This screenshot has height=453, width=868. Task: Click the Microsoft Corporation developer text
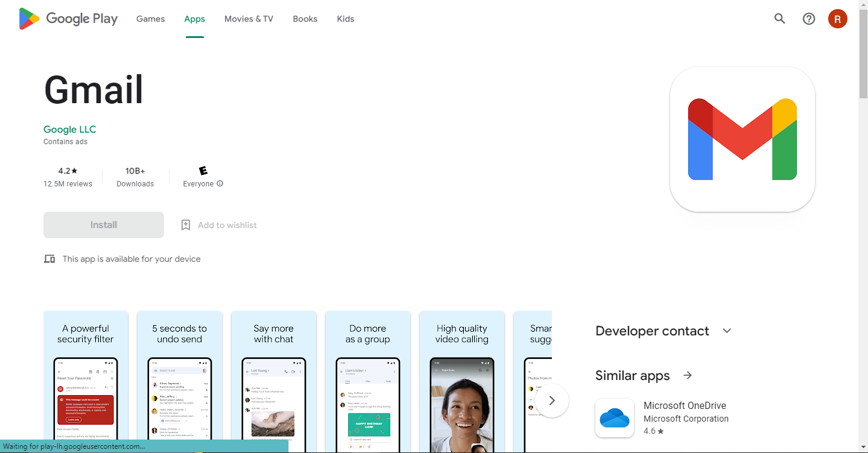click(686, 419)
